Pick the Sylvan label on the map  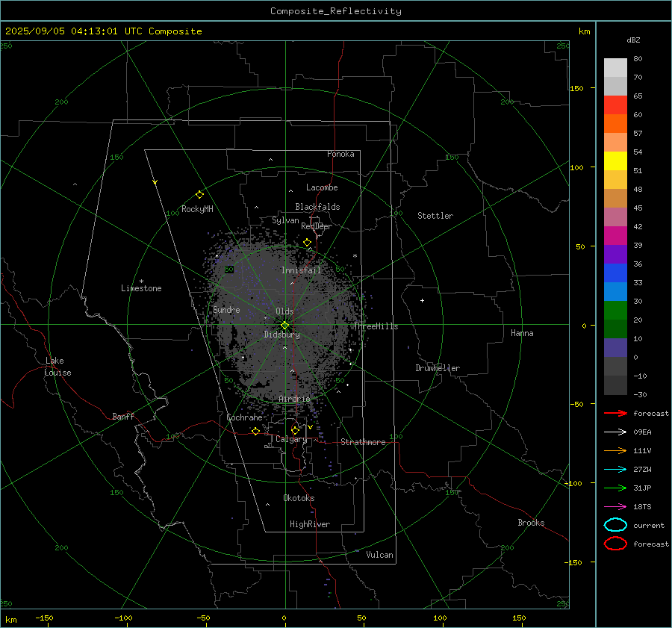285,220
